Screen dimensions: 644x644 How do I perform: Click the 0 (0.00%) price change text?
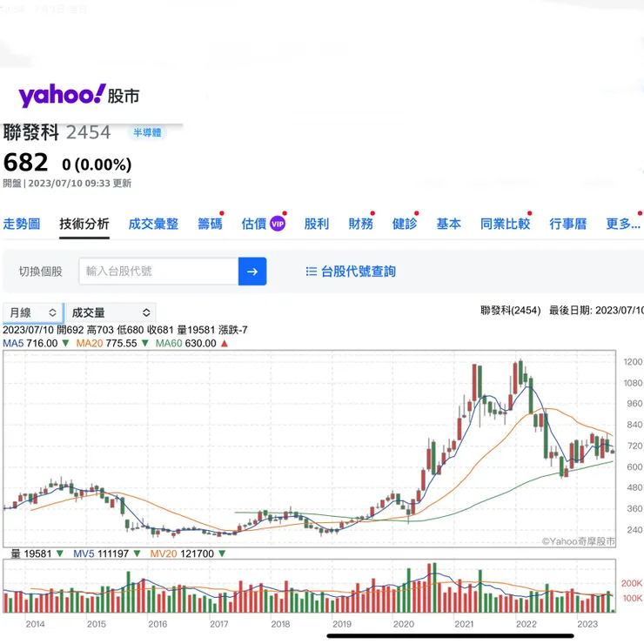click(97, 164)
